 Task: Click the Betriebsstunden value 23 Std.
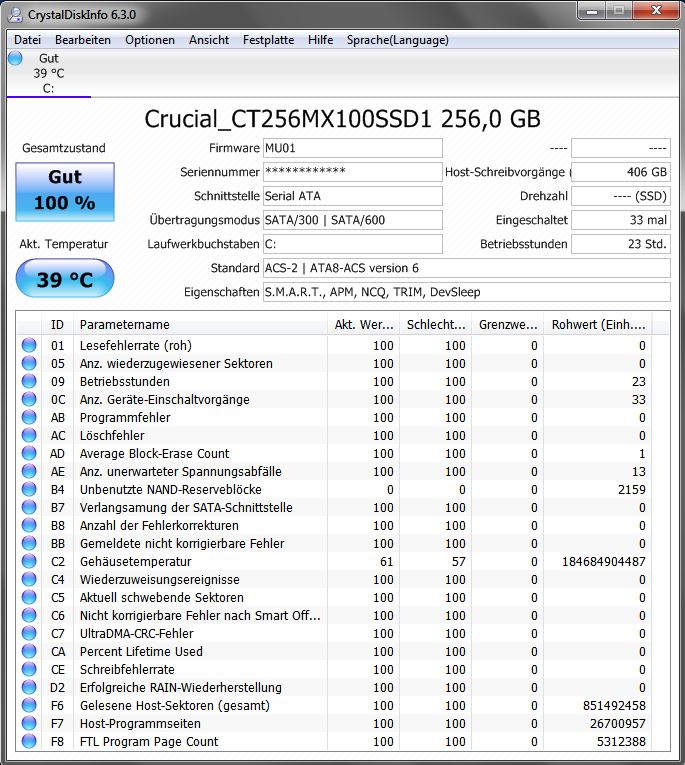(621, 244)
